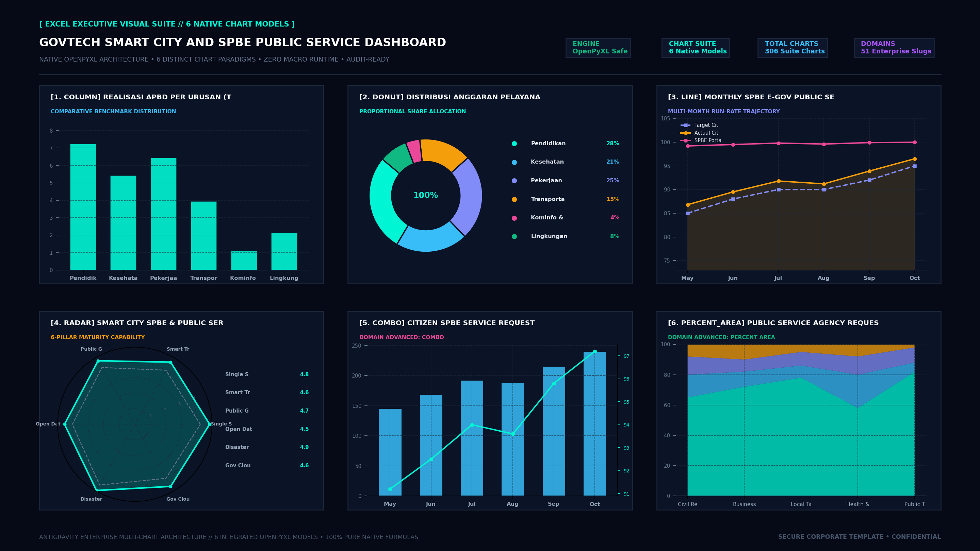Click the Pekerjaan purple legend dot
This screenshot has height=551, width=980.
tap(514, 181)
